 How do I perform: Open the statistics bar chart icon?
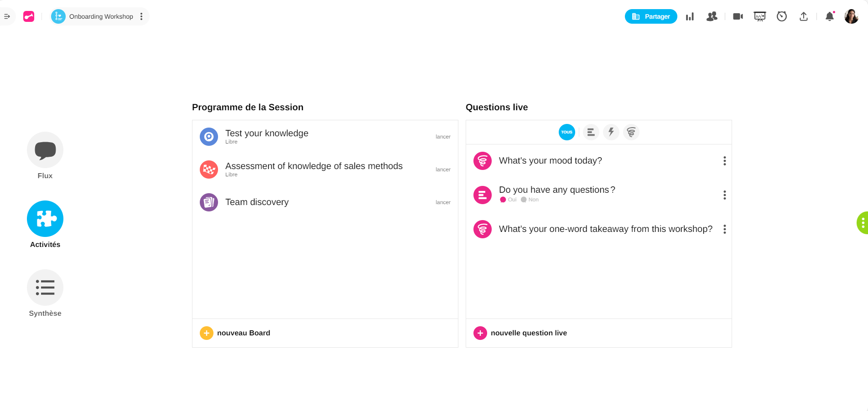690,16
